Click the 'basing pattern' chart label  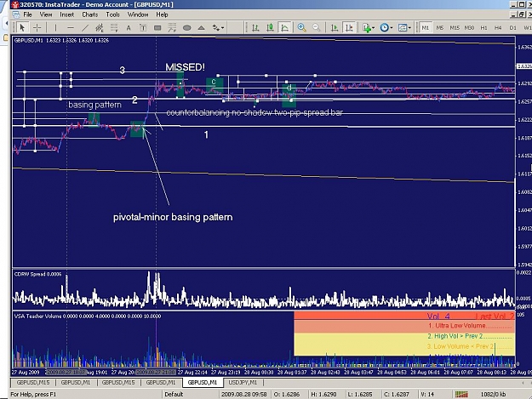tap(94, 105)
